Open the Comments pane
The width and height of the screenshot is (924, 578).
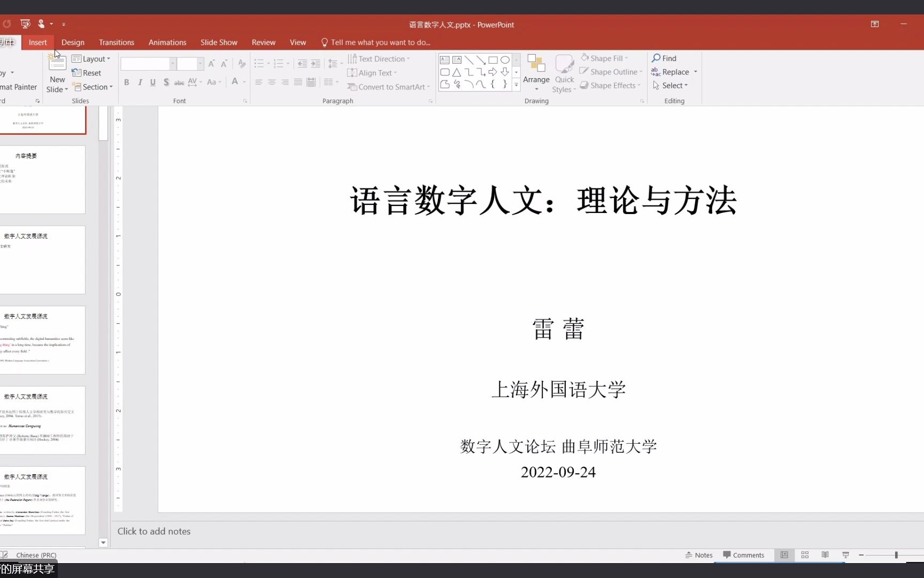click(743, 555)
